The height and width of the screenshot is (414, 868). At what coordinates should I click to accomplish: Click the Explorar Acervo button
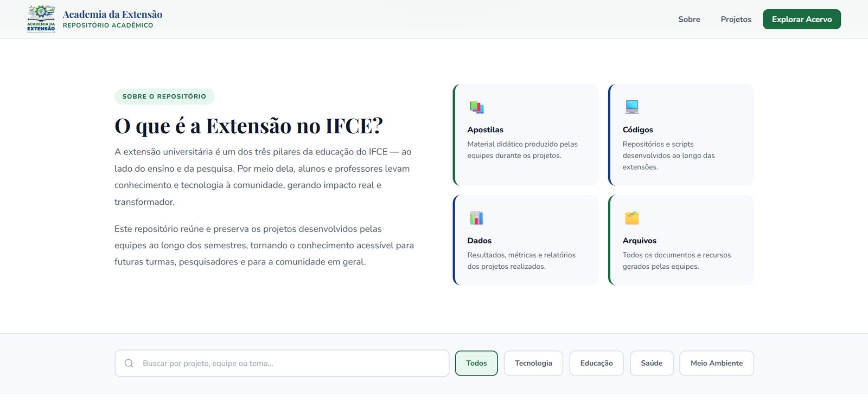(x=802, y=20)
